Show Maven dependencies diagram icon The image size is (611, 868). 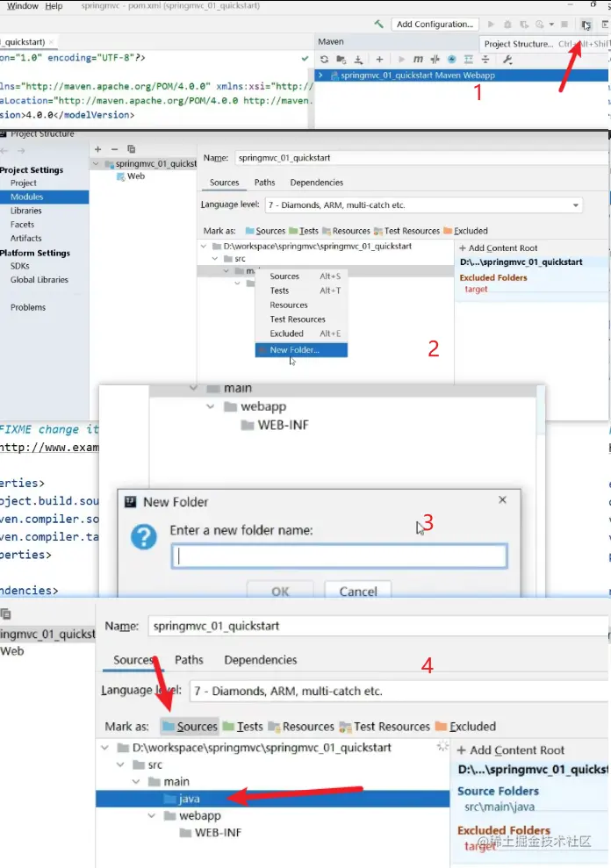click(469, 59)
